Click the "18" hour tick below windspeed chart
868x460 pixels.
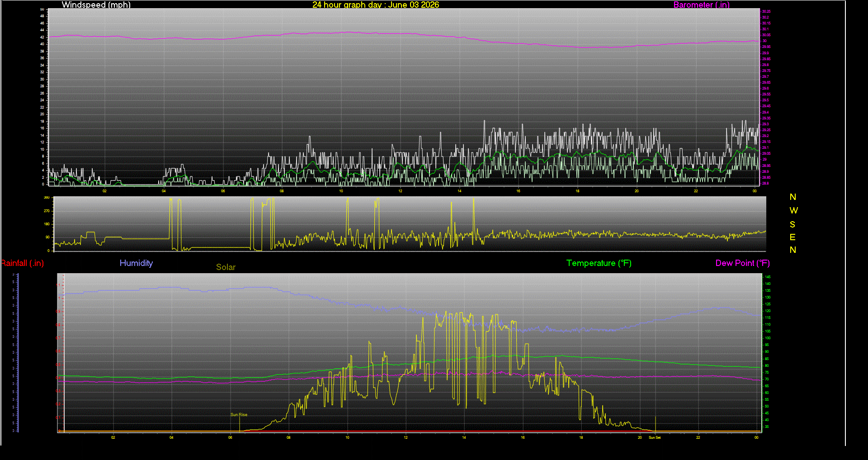577,191
